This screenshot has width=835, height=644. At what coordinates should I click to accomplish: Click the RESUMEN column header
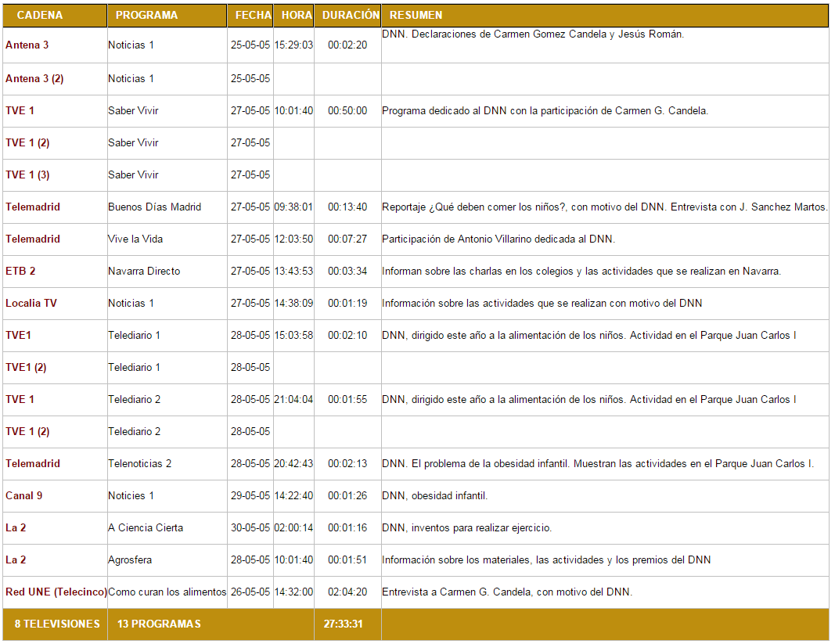(x=416, y=16)
